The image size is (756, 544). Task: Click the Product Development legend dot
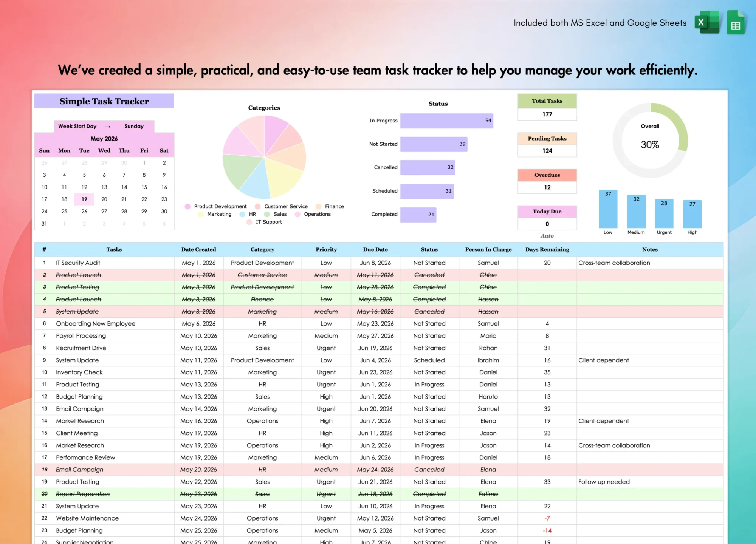(x=187, y=206)
